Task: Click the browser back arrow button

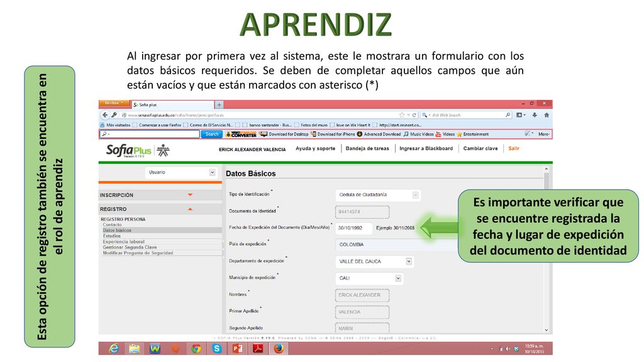Action: [x=105, y=116]
